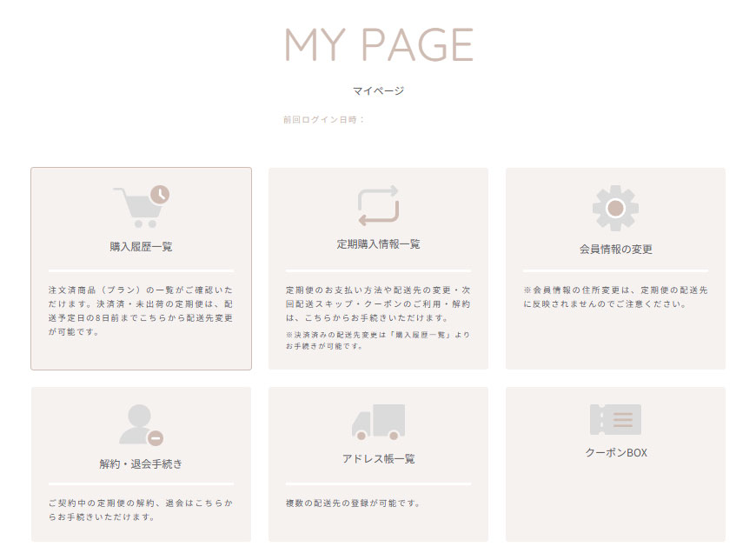Select the 会員情報の変更 title

click(x=615, y=250)
